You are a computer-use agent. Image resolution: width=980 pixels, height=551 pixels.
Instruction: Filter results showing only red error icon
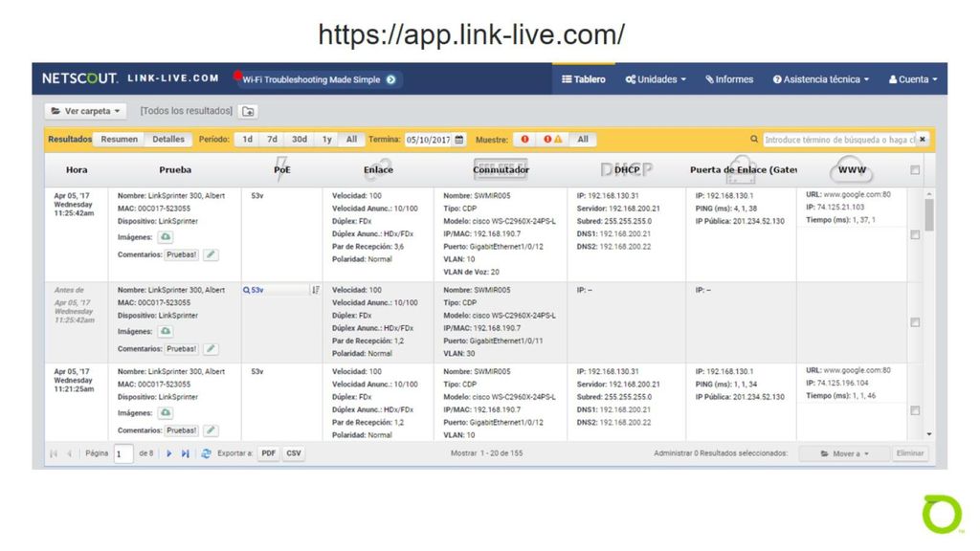pyautogui.click(x=525, y=140)
